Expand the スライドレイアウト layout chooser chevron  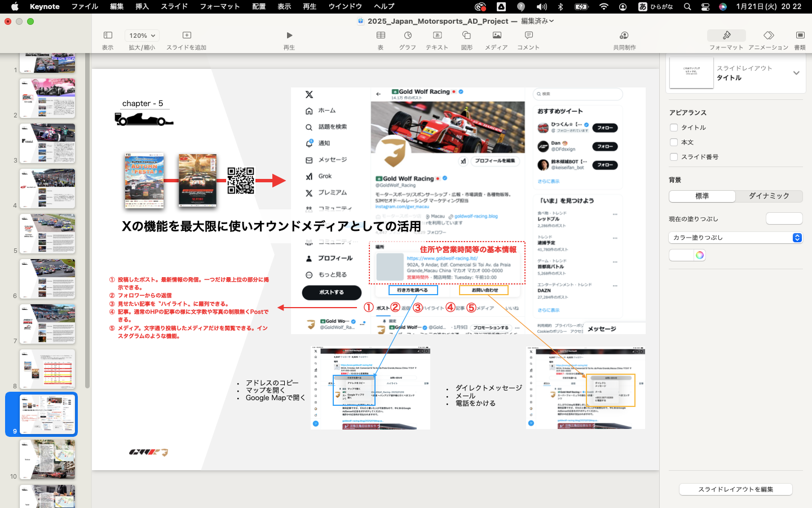click(x=796, y=73)
